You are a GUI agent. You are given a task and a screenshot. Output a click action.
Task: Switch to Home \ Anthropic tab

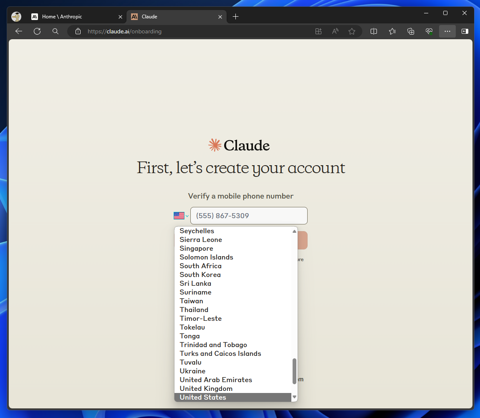click(76, 16)
